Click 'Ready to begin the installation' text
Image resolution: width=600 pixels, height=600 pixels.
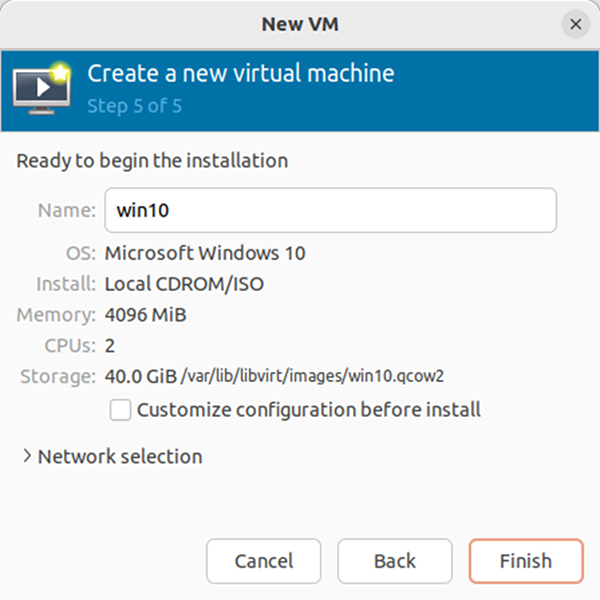[x=152, y=161]
